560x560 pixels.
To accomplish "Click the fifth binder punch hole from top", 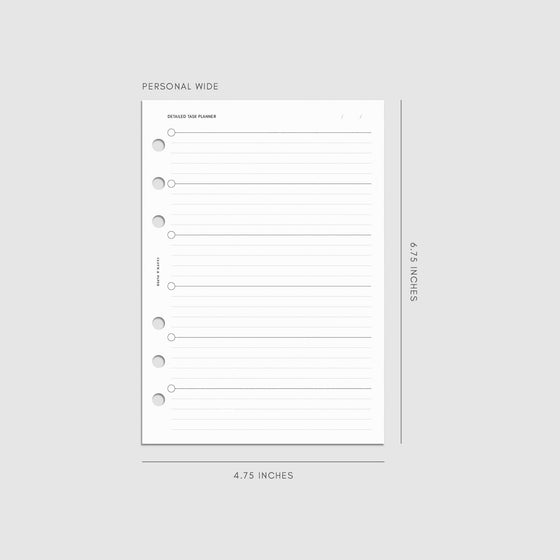I will click(159, 361).
